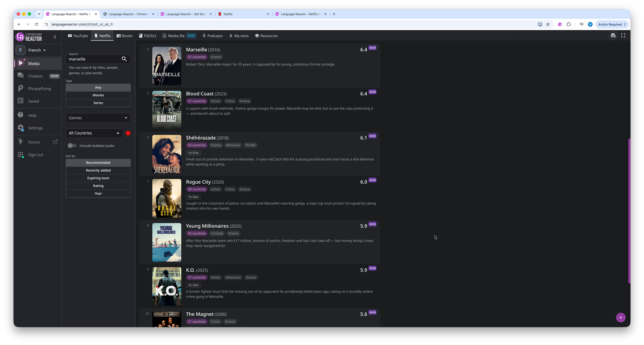This screenshot has width=644, height=345.
Task: Open the French language selector
Action: [x=37, y=50]
